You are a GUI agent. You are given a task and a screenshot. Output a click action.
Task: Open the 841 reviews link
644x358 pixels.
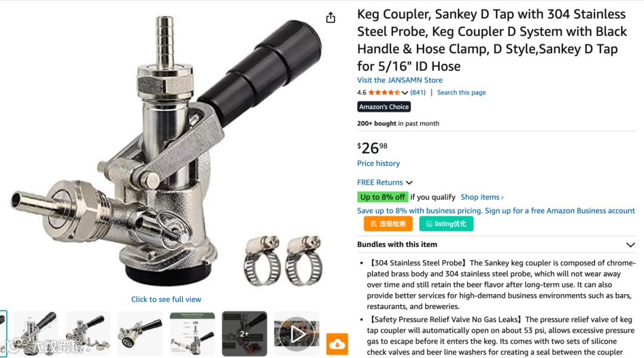tap(417, 92)
